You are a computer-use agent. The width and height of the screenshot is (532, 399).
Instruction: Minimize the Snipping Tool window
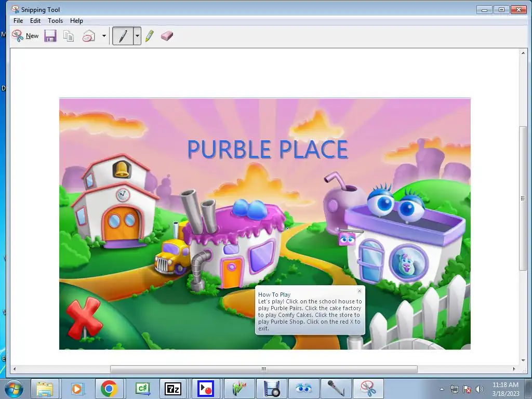484,9
